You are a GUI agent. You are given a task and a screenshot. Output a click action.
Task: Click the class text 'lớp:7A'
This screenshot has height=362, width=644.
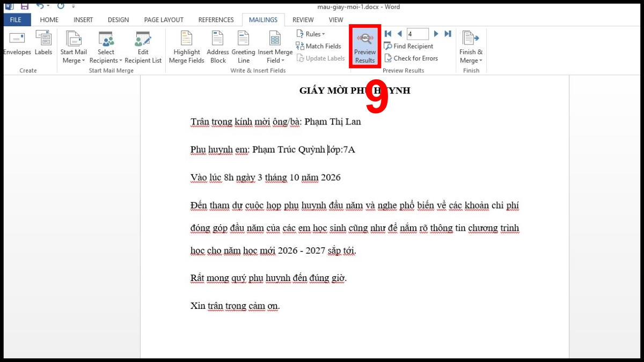click(342, 150)
